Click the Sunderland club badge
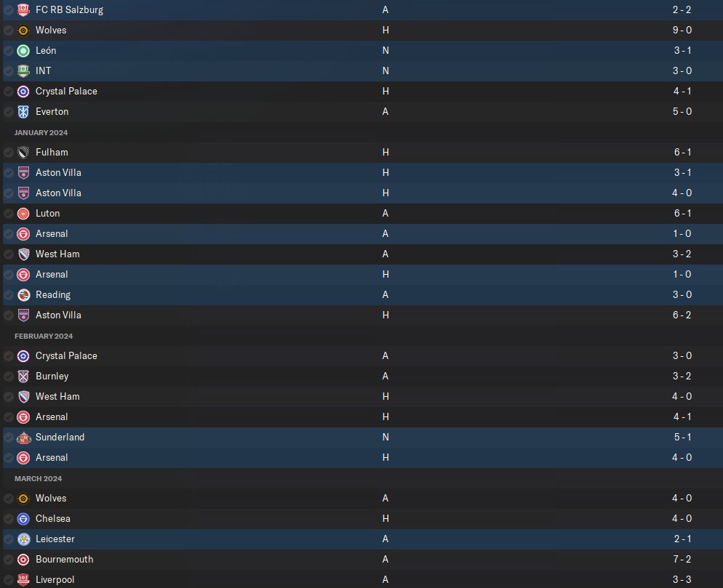This screenshot has width=723, height=588. click(x=23, y=438)
